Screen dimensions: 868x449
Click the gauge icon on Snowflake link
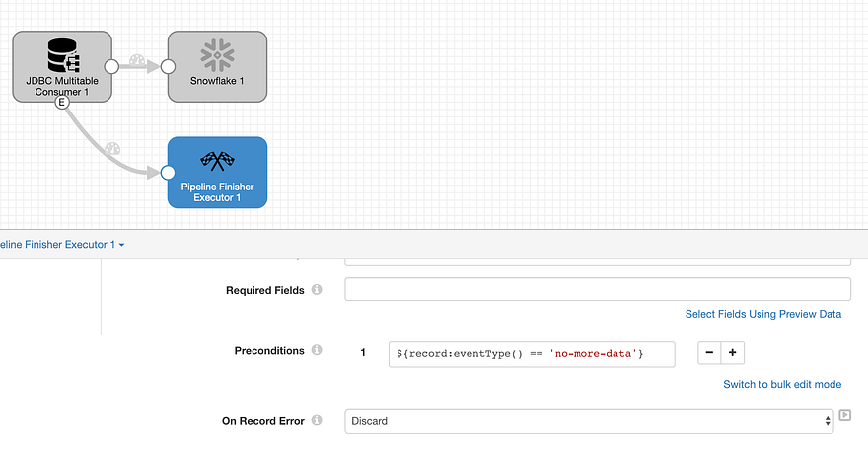137,60
